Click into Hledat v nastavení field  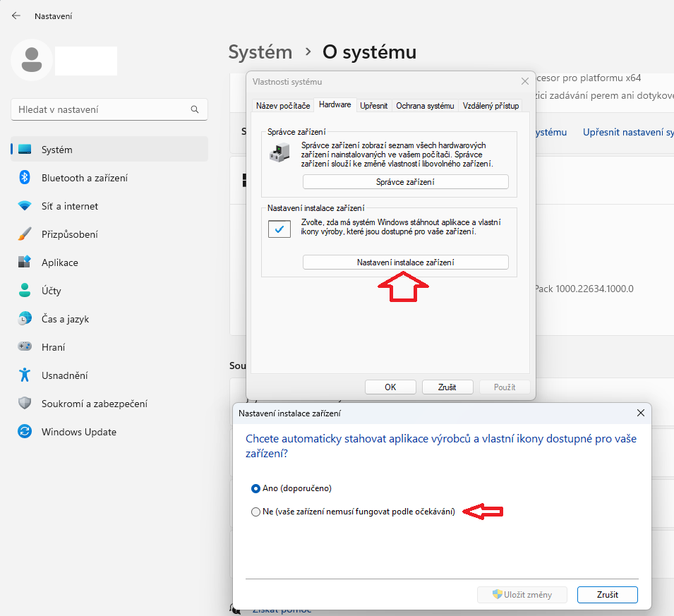pos(99,110)
